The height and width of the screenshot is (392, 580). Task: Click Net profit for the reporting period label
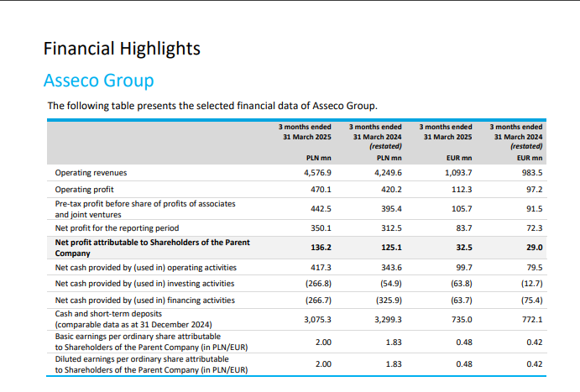point(117,228)
